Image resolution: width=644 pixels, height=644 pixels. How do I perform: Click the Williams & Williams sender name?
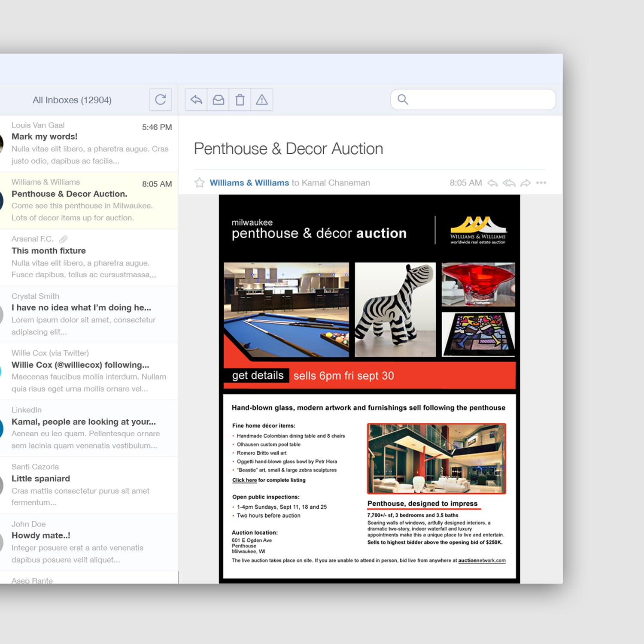tap(249, 183)
